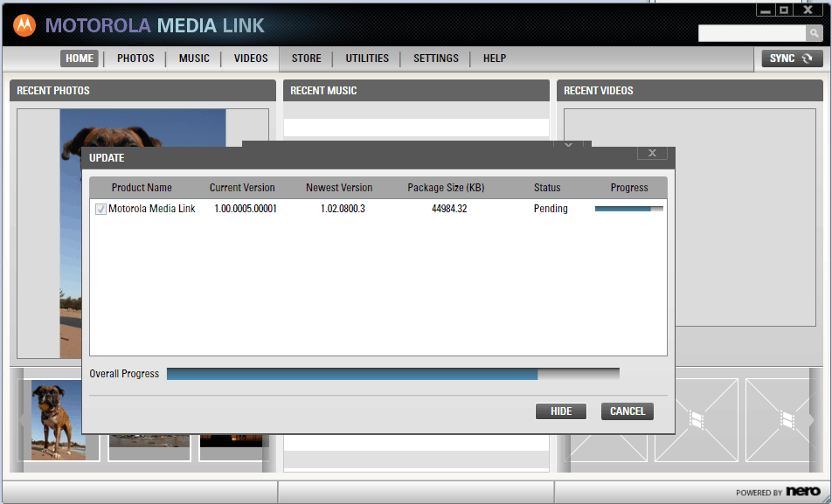This screenshot has width=832, height=504.
Task: Click the Motorola Media Link row progress bar
Action: click(x=628, y=209)
